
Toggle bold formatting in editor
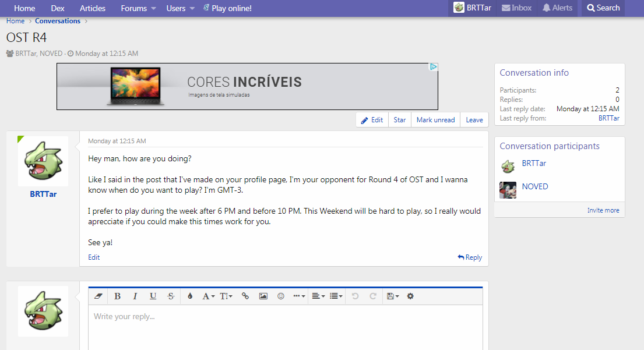point(117,296)
